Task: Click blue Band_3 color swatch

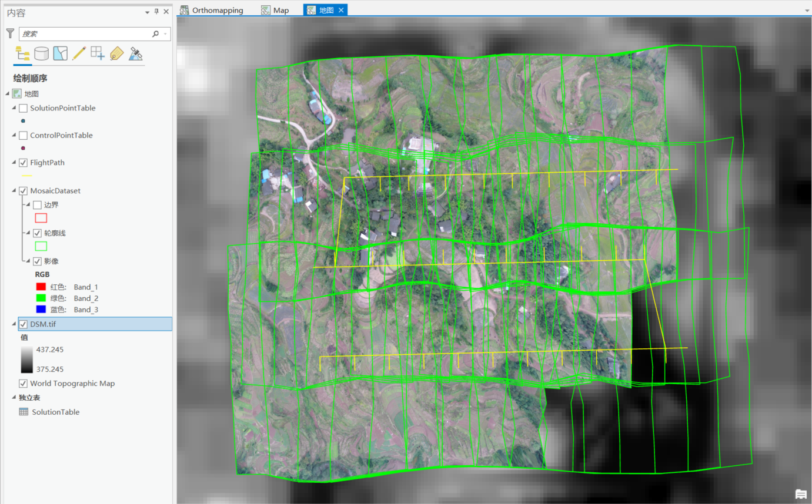Action: 41,310
